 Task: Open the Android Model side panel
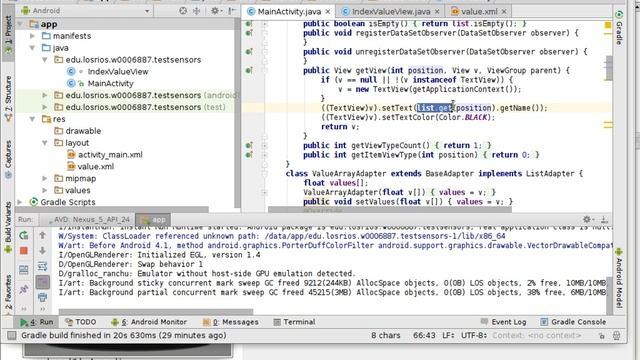pyautogui.click(x=619, y=278)
